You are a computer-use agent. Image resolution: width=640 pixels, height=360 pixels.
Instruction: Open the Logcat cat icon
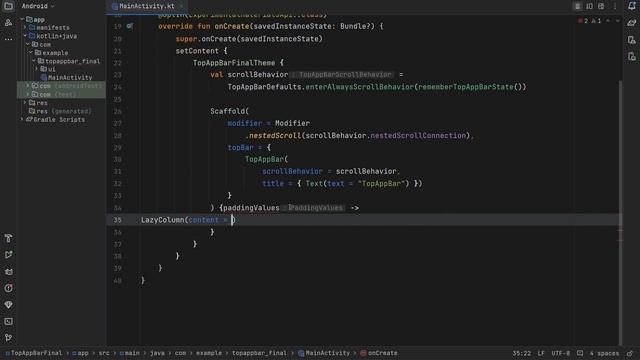tap(8, 272)
